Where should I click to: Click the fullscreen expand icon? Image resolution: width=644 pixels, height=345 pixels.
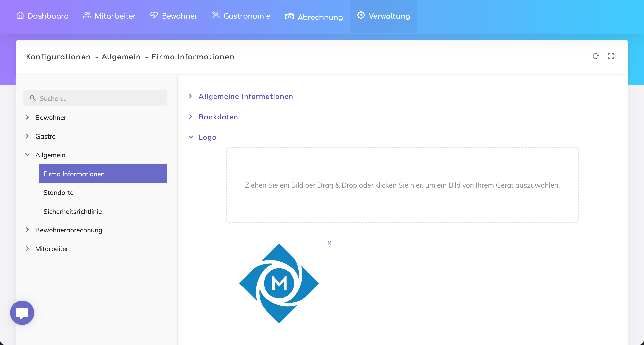[x=611, y=56]
